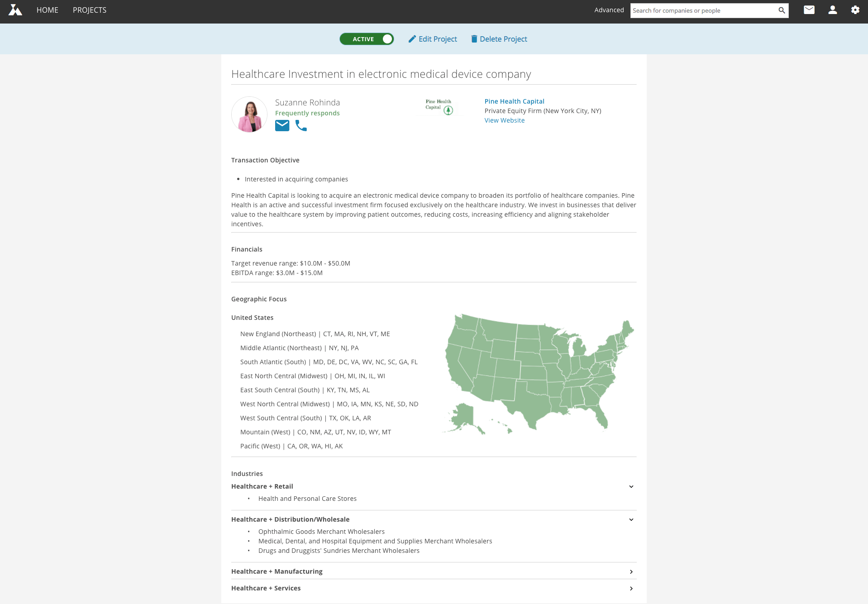This screenshot has width=868, height=604.
Task: Expand the Healthcare + Manufacturing chevron
Action: 631,572
